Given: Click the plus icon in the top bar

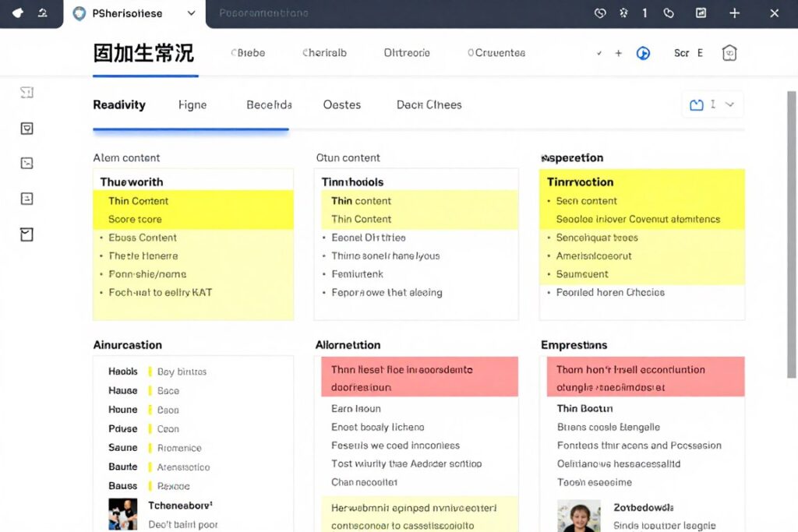Looking at the screenshot, I should click(734, 13).
